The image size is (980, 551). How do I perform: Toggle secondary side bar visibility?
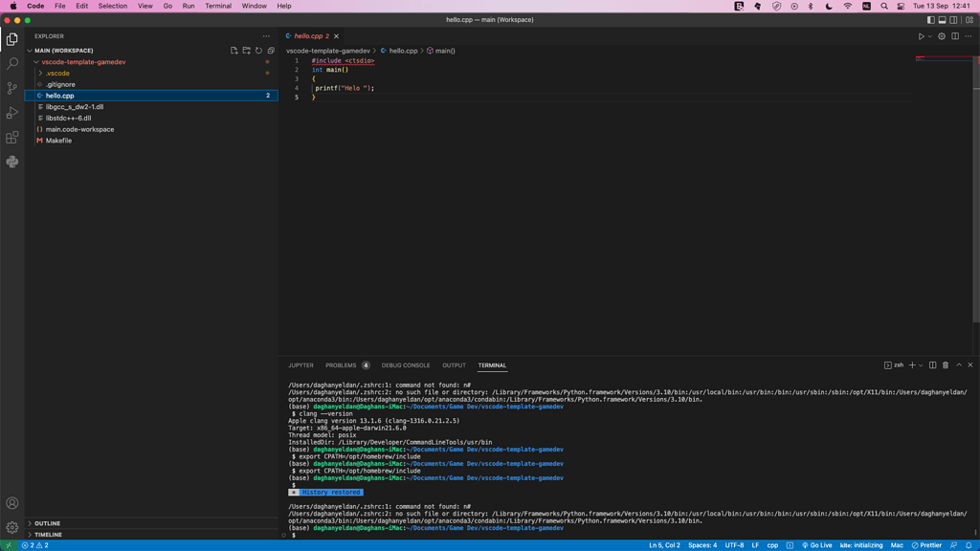click(953, 20)
